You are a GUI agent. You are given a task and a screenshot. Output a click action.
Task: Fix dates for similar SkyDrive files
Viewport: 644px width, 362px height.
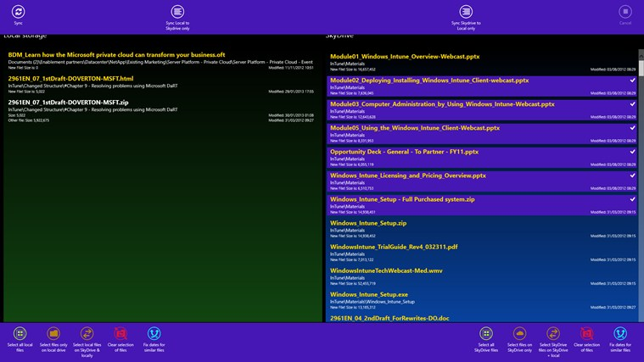[x=620, y=334]
